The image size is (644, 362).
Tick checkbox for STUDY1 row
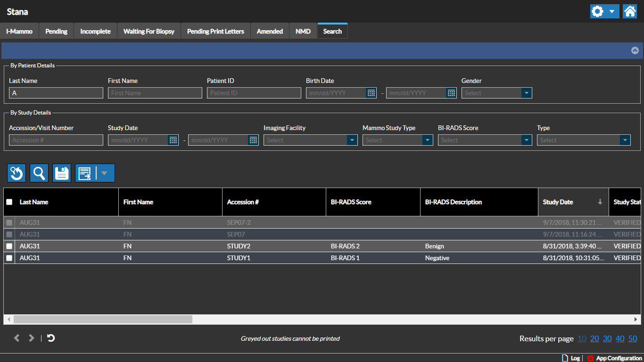(x=9, y=258)
